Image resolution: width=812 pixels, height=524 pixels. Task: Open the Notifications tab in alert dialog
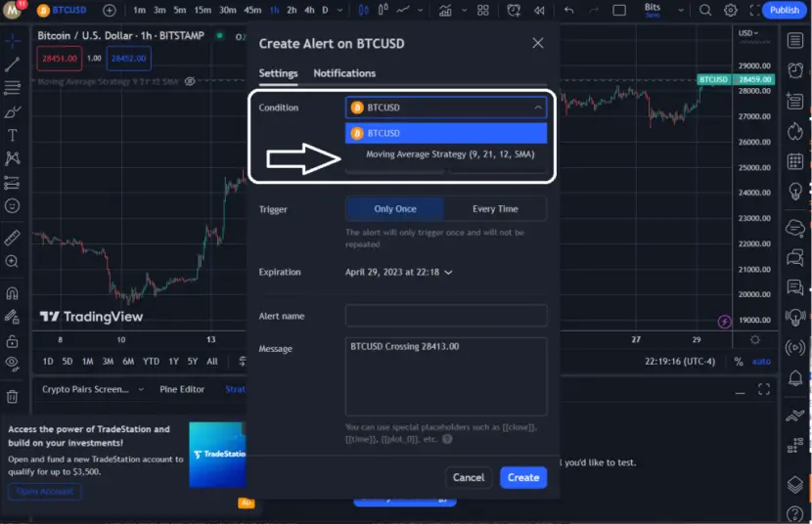coord(344,73)
